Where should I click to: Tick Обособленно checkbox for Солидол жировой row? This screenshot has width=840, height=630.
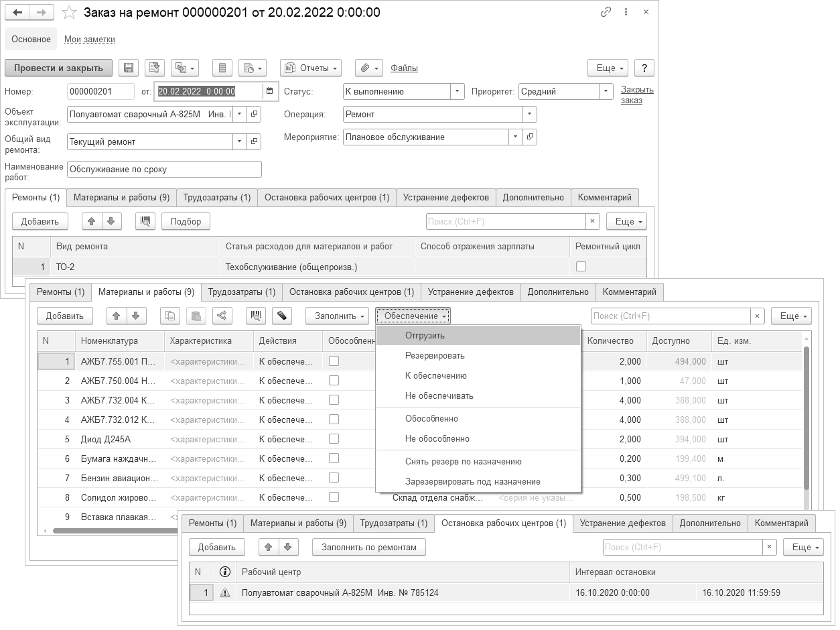334,497
